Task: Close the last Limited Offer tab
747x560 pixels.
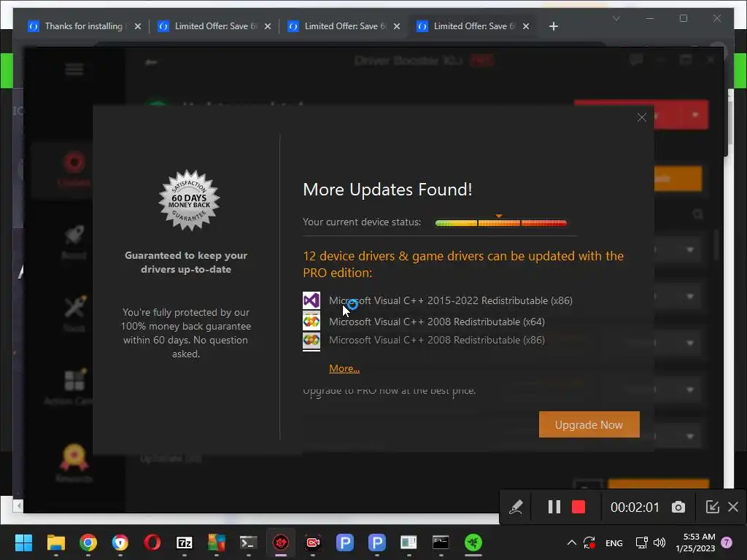Action: coord(526,26)
